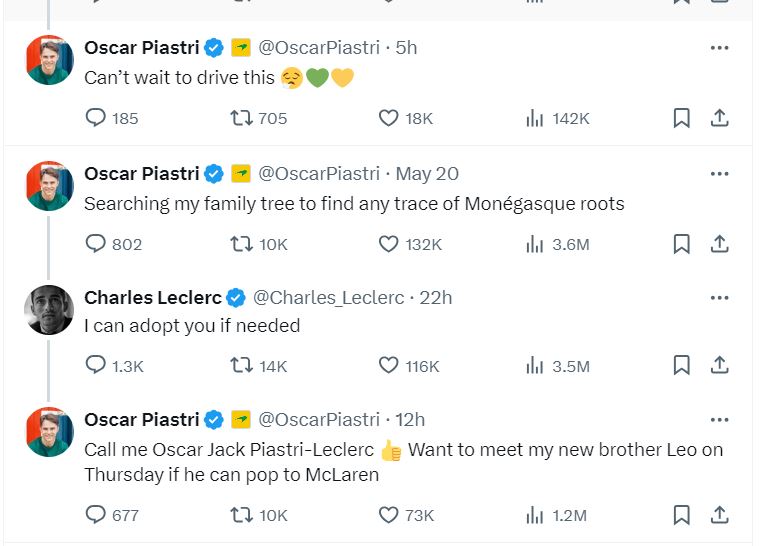Open Charles Leclerc's profile via display name
Screen dimensions: 779x546
[x=152, y=298]
